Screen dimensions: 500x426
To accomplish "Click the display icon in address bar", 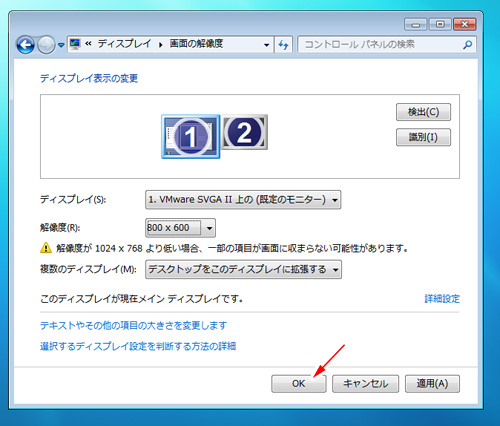I will click(75, 44).
